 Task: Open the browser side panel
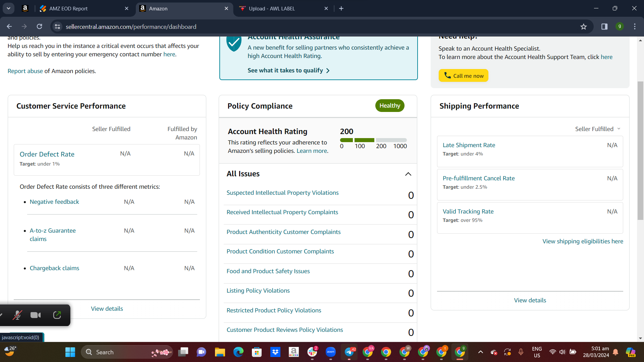click(604, 26)
